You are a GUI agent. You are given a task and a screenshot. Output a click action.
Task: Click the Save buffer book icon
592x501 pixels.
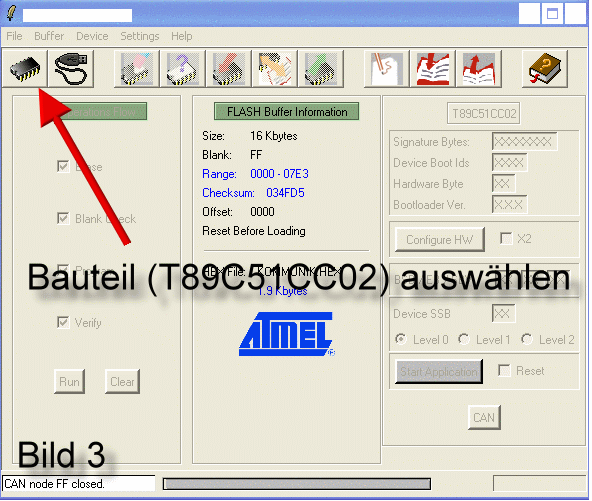(x=479, y=69)
